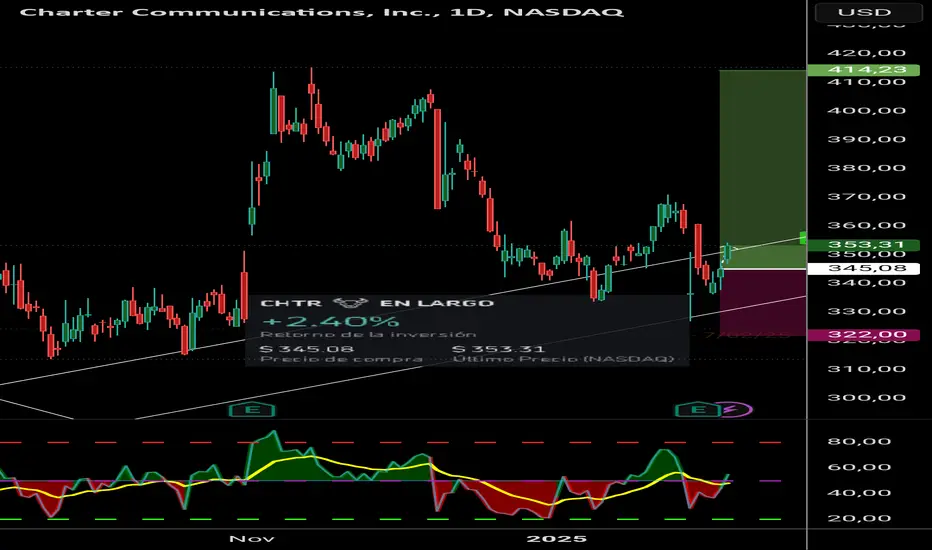
Task: Click the EN LARGO label
Action: 437,303
